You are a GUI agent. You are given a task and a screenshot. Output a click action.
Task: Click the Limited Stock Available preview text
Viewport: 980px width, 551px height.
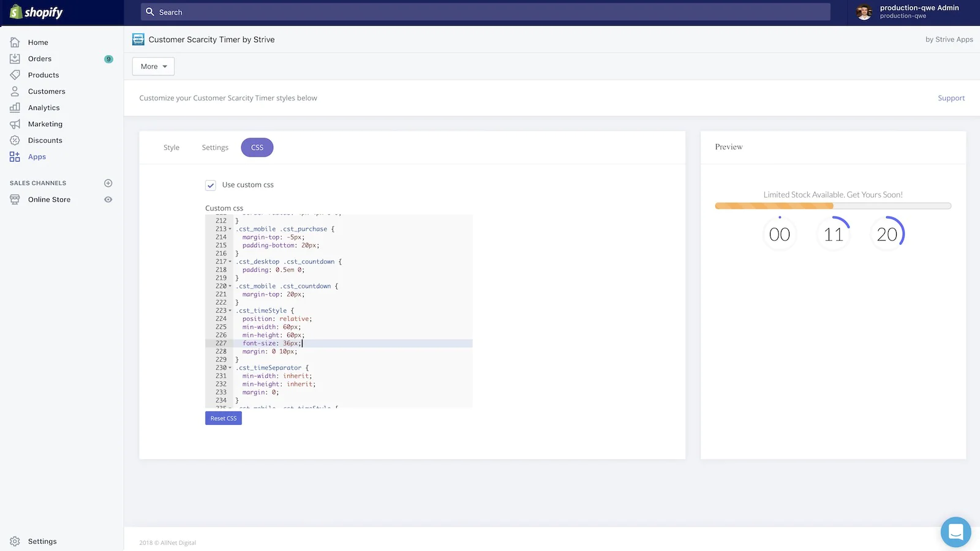pyautogui.click(x=833, y=195)
